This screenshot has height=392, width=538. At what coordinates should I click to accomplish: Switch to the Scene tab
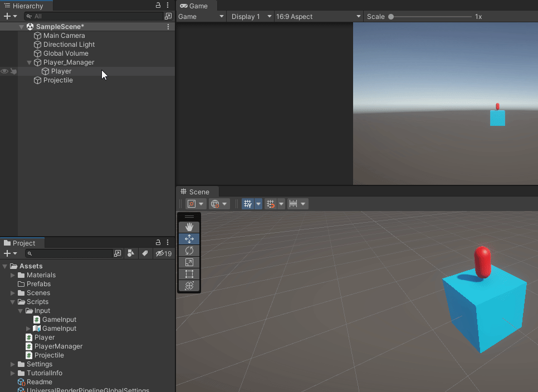(197, 192)
